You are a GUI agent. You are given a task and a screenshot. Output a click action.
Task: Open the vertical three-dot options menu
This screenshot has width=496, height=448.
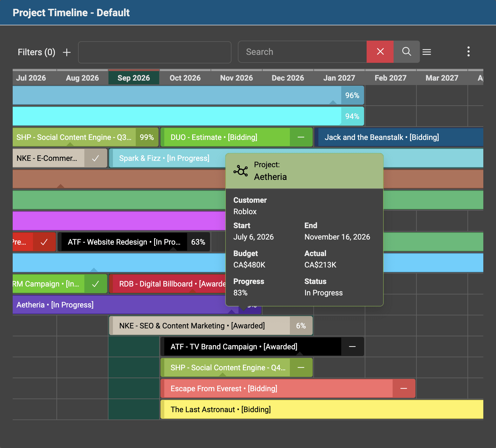point(468,52)
